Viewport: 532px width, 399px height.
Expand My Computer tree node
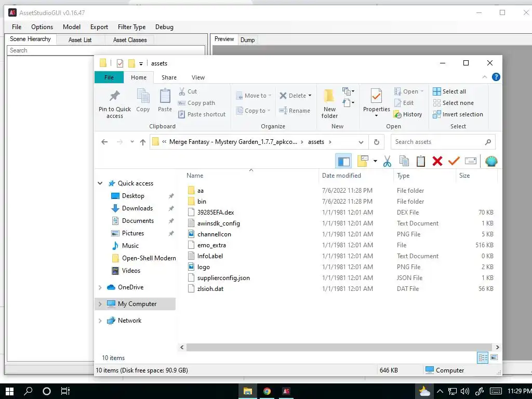(100, 304)
